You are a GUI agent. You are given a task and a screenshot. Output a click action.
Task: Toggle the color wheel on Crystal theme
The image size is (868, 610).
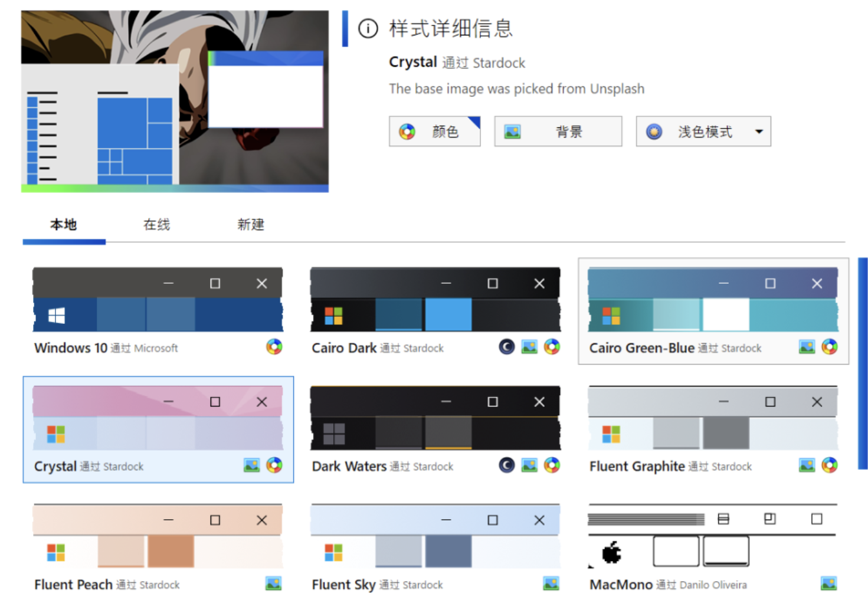pos(274,465)
